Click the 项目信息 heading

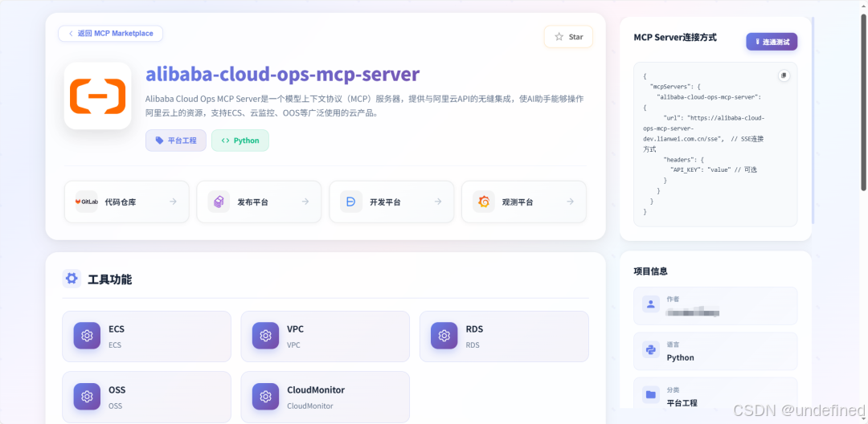pyautogui.click(x=650, y=271)
